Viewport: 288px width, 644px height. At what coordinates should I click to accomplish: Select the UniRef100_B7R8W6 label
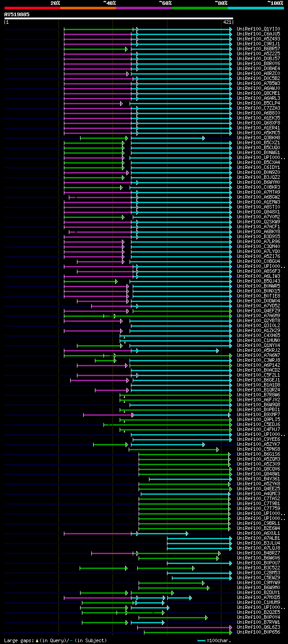pyautogui.click(x=258, y=395)
